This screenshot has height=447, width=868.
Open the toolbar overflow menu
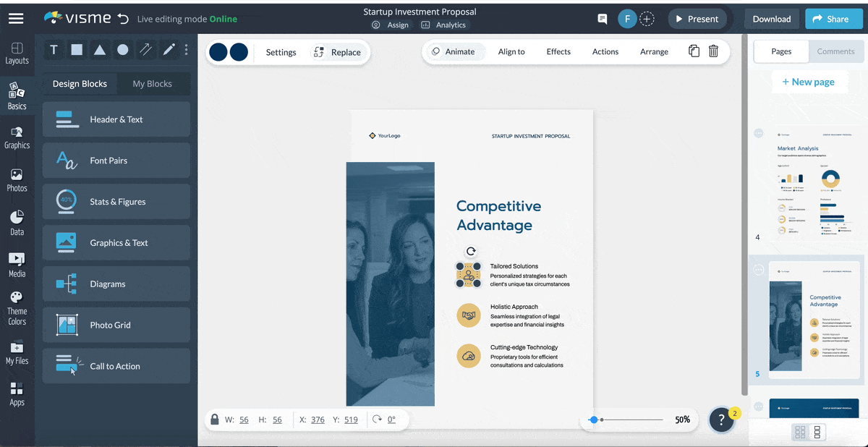pos(186,49)
